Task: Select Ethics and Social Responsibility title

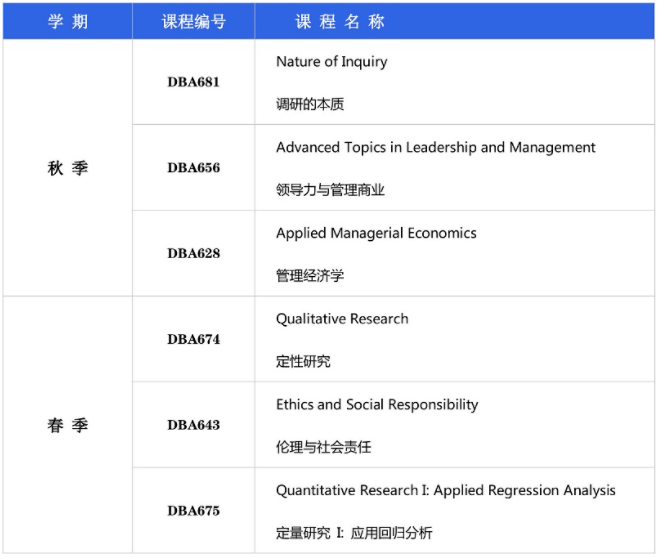Action: click(x=377, y=405)
